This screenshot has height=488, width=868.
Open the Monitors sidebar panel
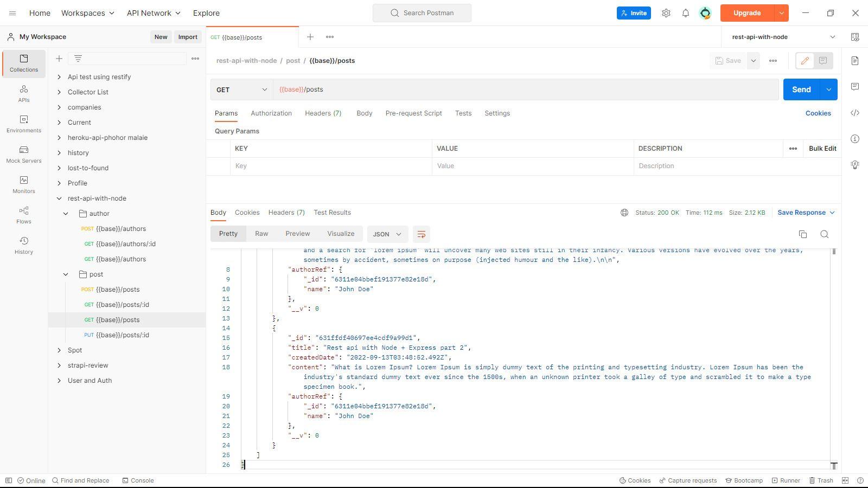click(x=24, y=184)
